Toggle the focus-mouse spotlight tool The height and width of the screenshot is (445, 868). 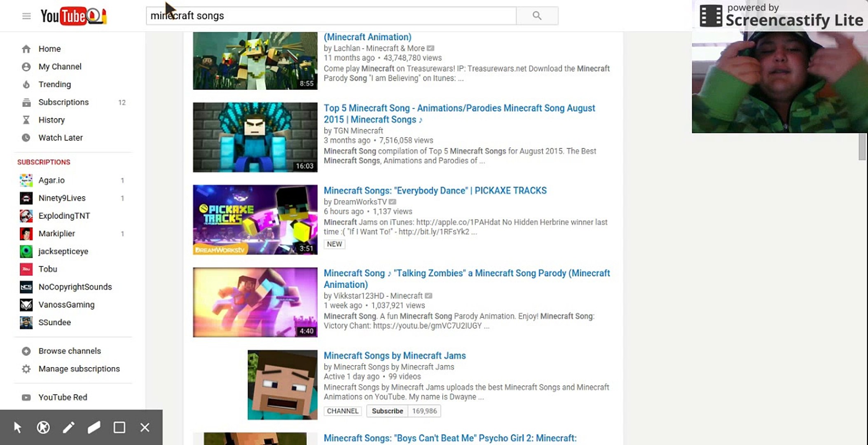coord(43,427)
